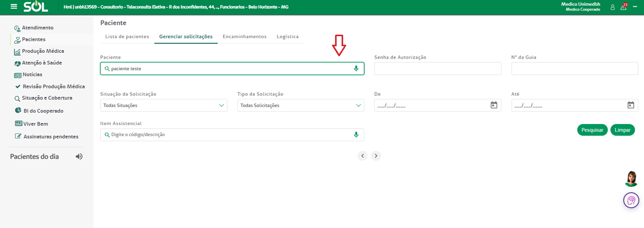The height and width of the screenshot is (228, 644).
Task: Focus the Nº da Guia field
Action: [575, 69]
